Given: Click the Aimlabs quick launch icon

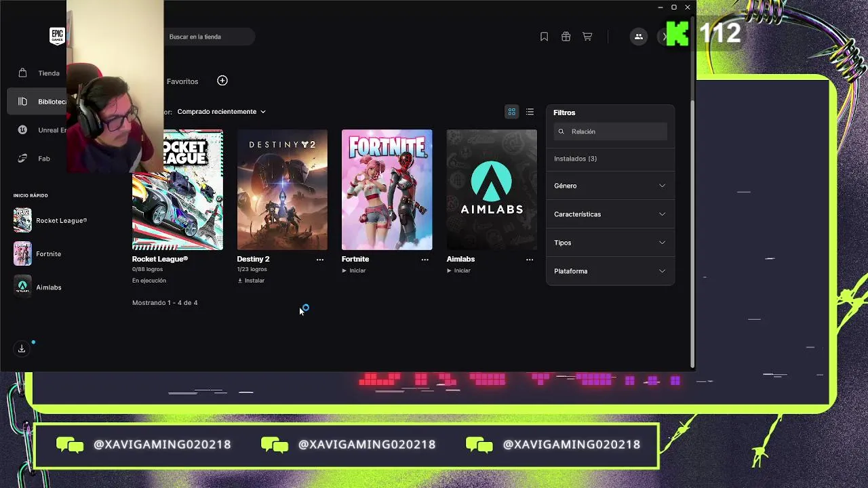Looking at the screenshot, I should [x=22, y=287].
